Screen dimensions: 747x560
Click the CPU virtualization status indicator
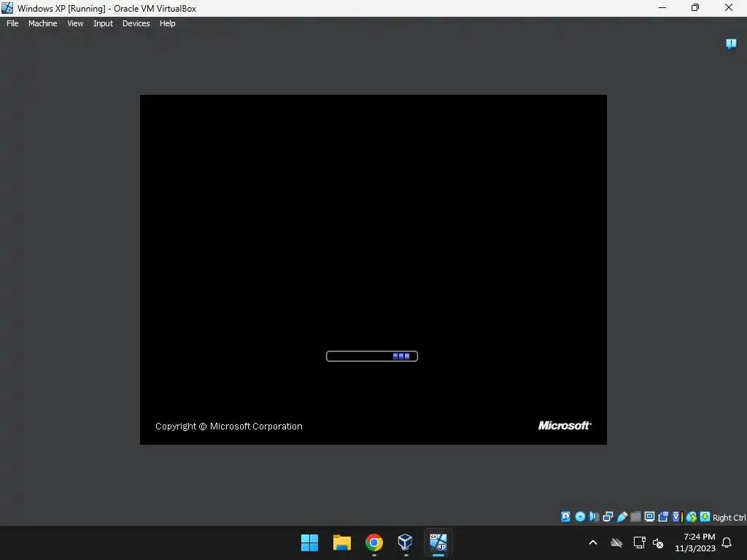[x=678, y=517]
